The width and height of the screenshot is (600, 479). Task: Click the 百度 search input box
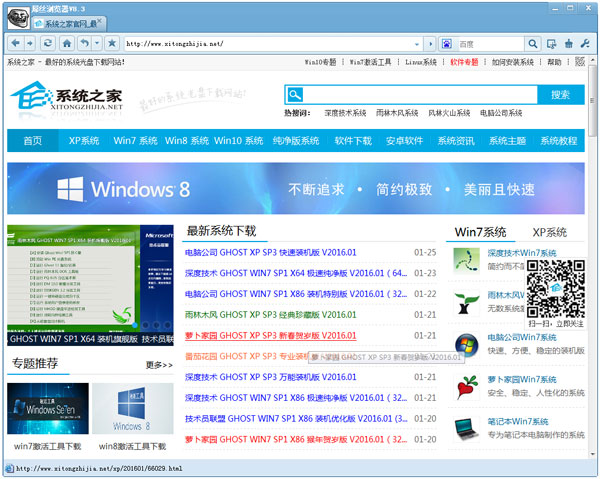(x=490, y=44)
